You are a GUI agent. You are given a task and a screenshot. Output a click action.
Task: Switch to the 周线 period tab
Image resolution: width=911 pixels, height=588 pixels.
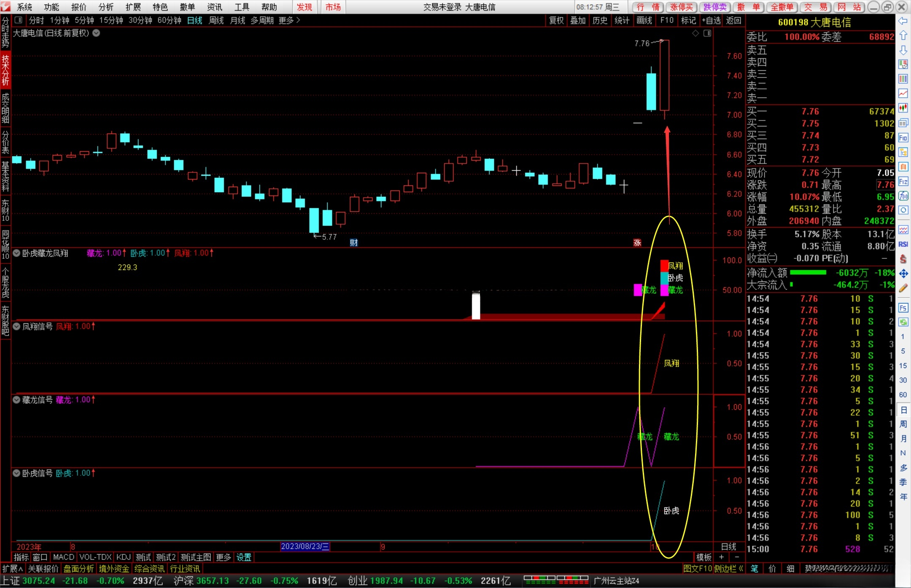(216, 20)
